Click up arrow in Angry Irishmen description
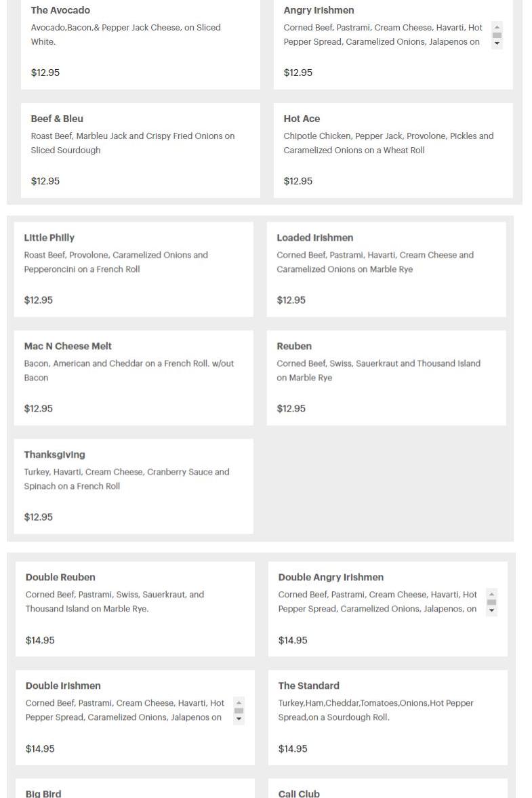 coord(497,27)
